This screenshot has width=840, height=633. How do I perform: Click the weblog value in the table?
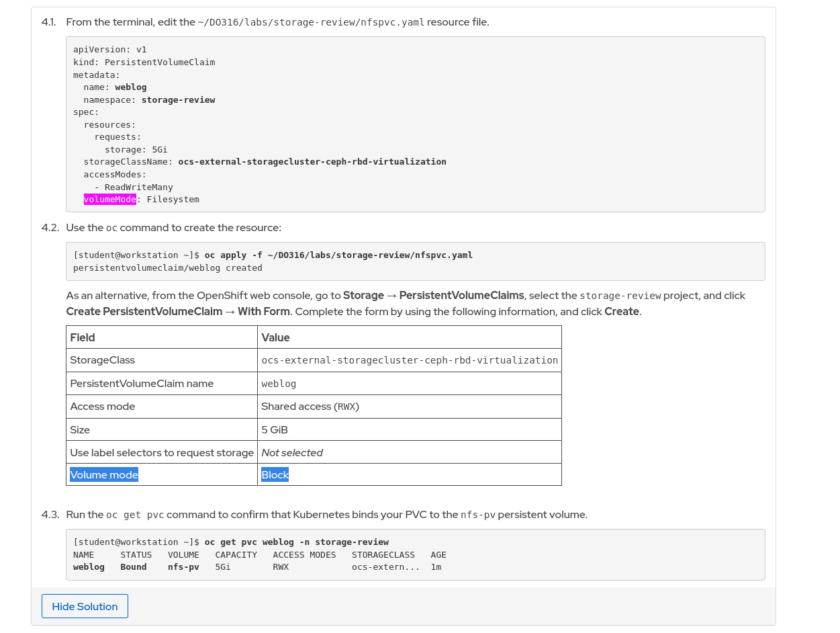click(x=279, y=384)
